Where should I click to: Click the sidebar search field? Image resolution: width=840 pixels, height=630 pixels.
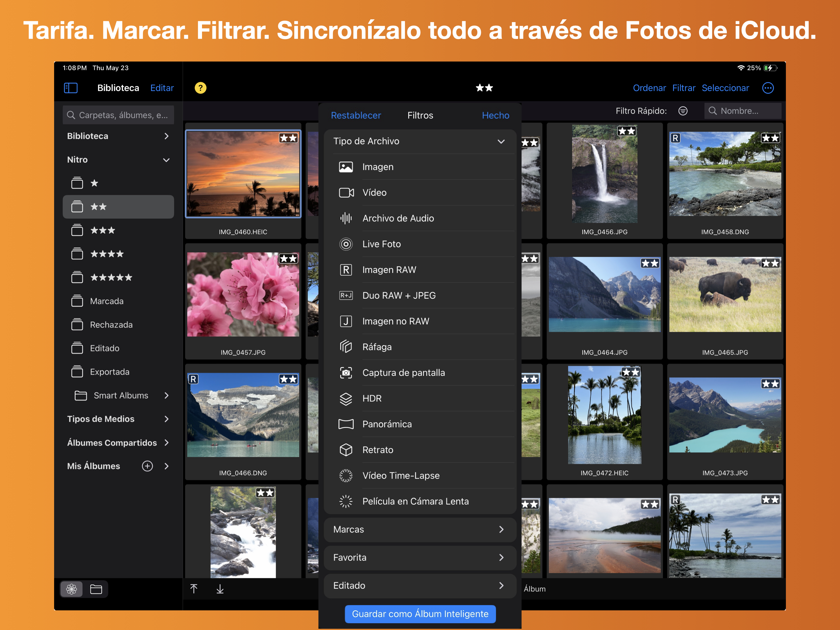coord(118,115)
